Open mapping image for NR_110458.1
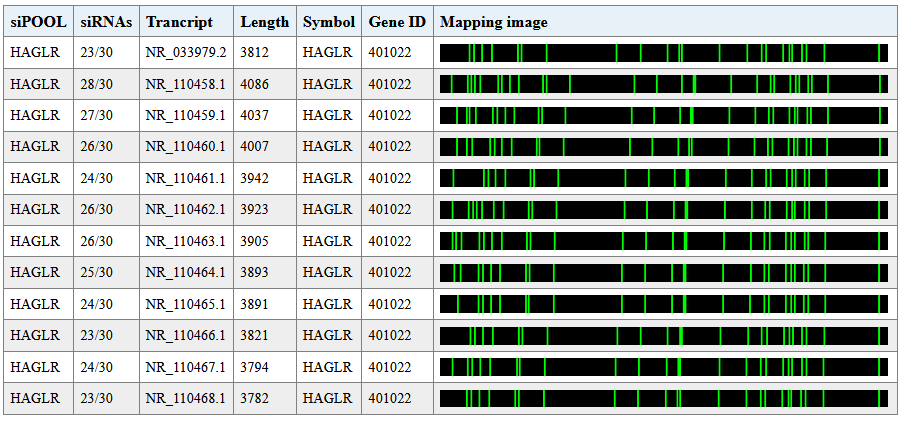This screenshot has width=921, height=428. pos(664,84)
